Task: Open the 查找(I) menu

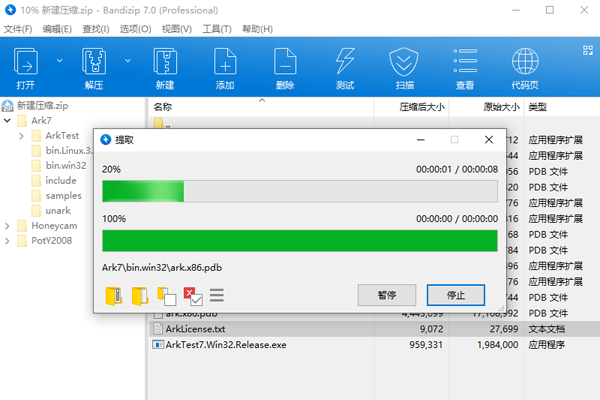Action: point(96,29)
